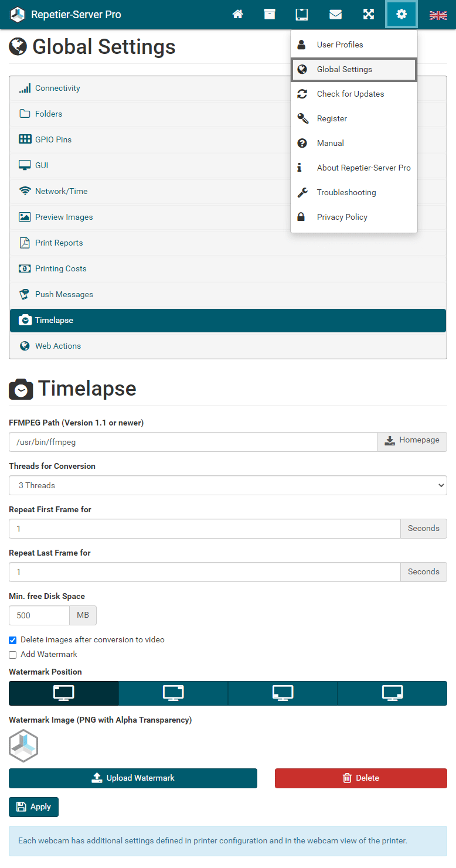The height and width of the screenshot is (868, 456).
Task: Open the Push Messages settings section
Action: (64, 294)
